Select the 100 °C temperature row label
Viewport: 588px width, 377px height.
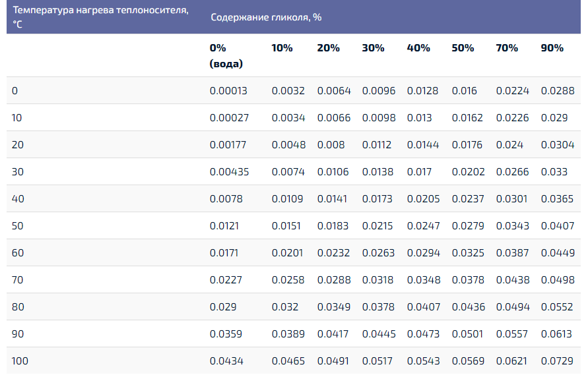point(20,361)
